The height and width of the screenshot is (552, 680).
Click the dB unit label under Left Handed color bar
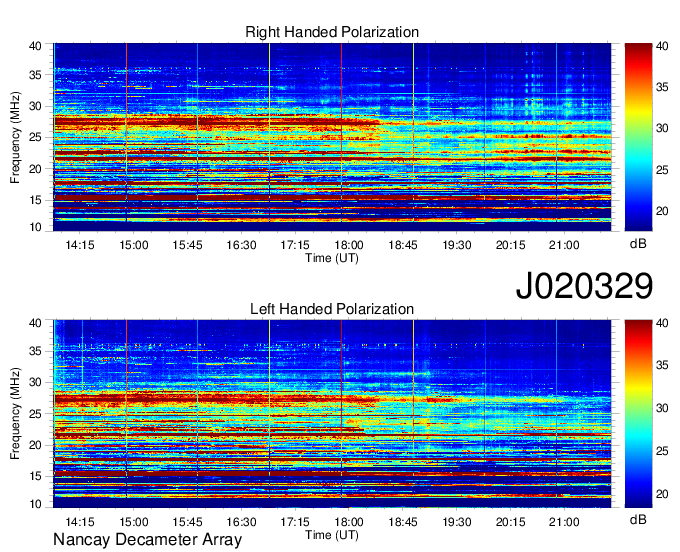pos(638,519)
